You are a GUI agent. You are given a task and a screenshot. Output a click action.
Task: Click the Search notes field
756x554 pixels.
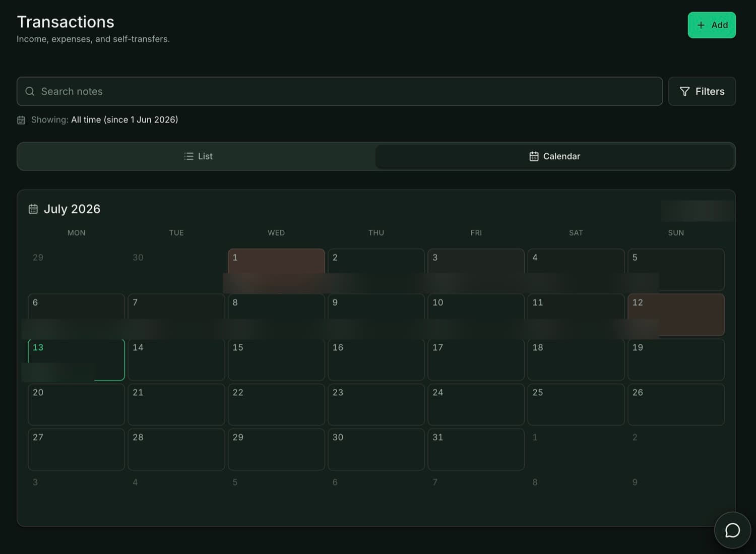pyautogui.click(x=340, y=91)
